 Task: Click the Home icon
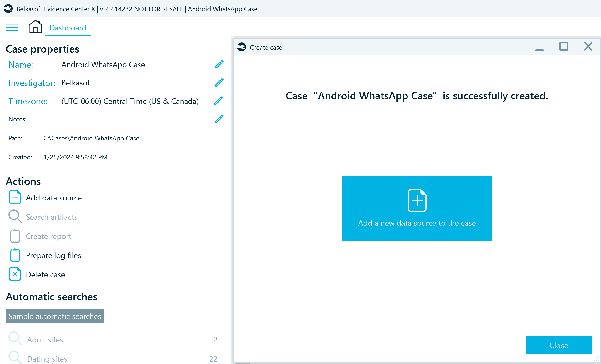point(35,26)
